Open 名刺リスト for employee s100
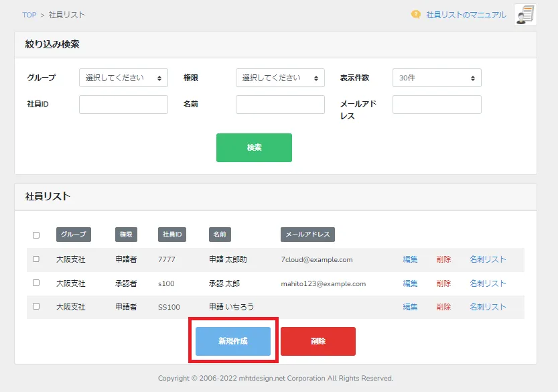The width and height of the screenshot is (558, 392). point(488,283)
